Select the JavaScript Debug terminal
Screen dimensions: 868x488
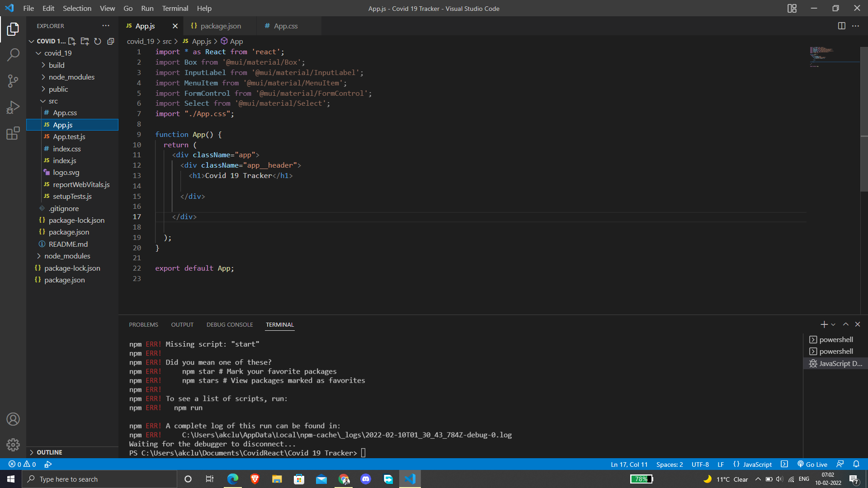coord(835,363)
